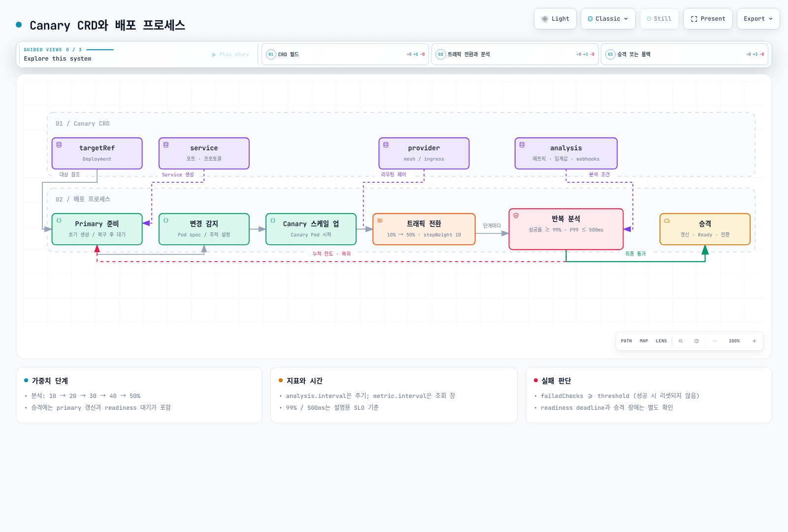788x532 pixels.
Task: Select the 트래픽 전환 node
Action: tap(424, 229)
